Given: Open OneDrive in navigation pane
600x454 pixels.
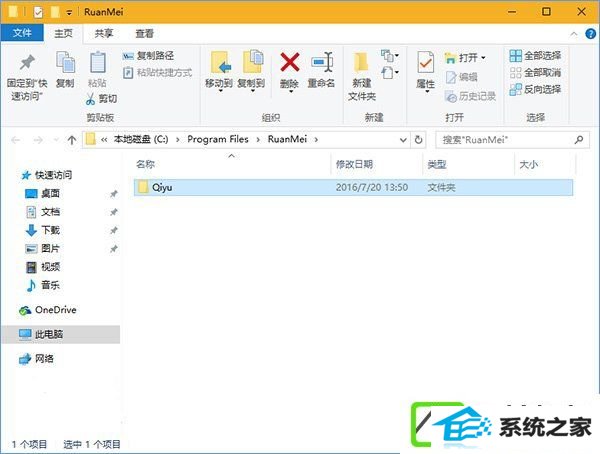Looking at the screenshot, I should pyautogui.click(x=48, y=310).
